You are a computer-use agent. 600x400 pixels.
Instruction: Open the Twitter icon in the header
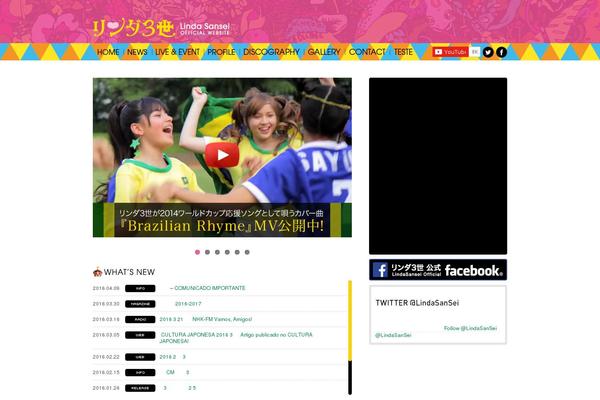(488, 52)
